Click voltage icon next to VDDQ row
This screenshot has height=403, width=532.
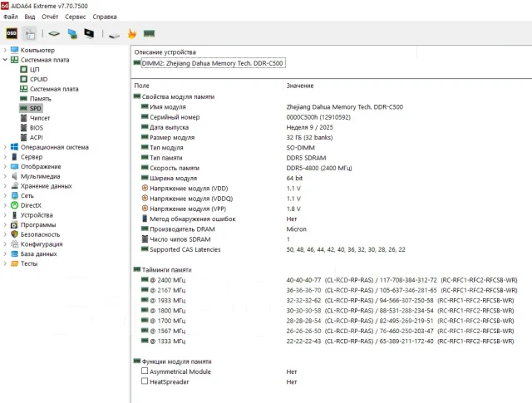coord(145,198)
